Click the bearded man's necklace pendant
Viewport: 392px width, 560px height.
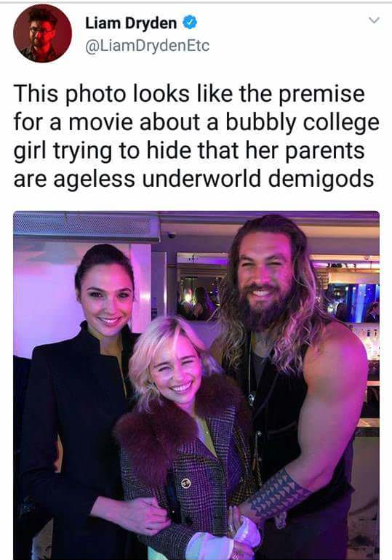tap(252, 399)
